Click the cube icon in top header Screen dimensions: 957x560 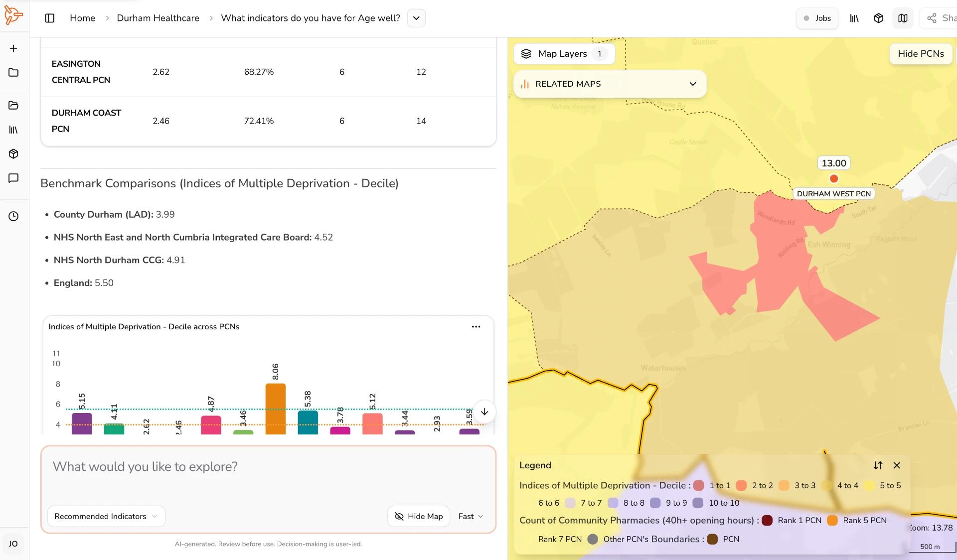click(x=879, y=18)
